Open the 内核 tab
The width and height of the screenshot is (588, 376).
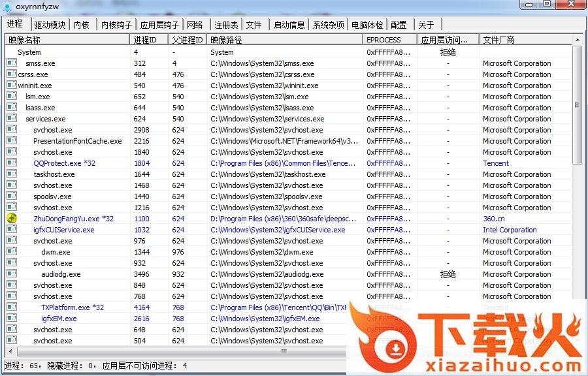point(82,25)
